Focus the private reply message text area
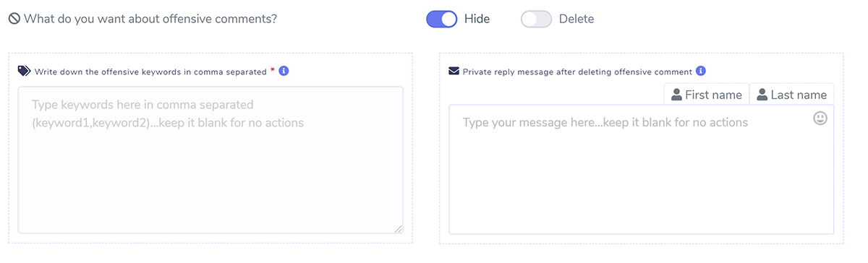The image size is (868, 263). [x=642, y=170]
